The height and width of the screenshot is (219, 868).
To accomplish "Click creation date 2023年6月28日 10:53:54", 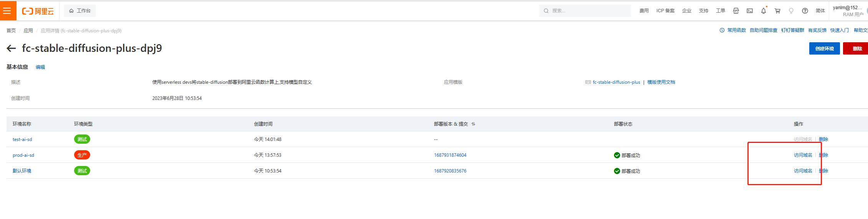I will click(177, 98).
